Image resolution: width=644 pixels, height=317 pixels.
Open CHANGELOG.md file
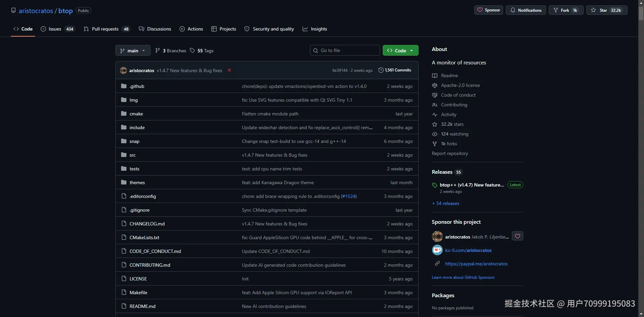click(147, 224)
